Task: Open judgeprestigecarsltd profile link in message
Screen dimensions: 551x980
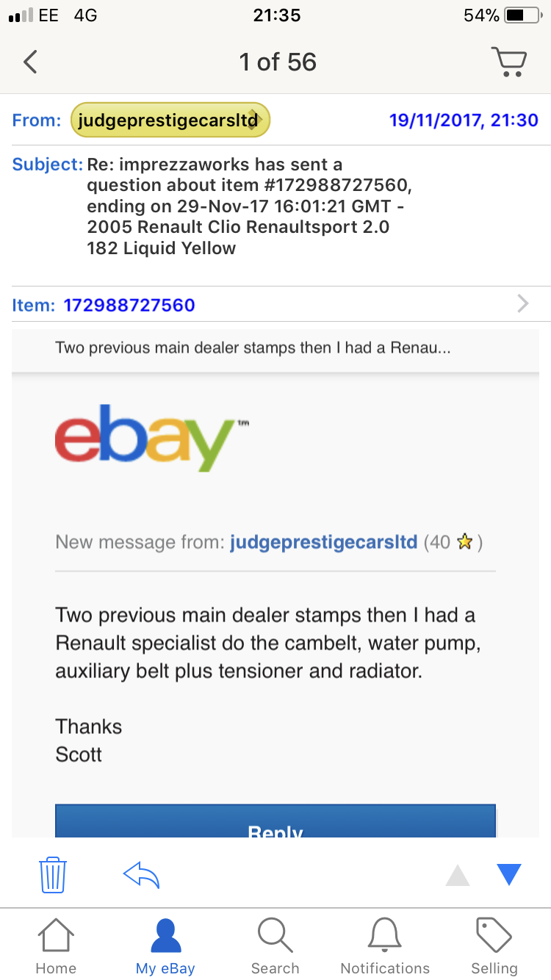Action: tap(323, 543)
